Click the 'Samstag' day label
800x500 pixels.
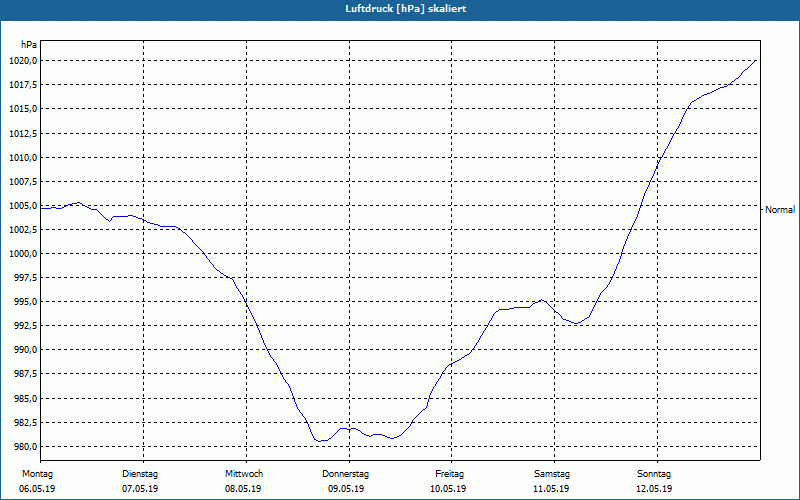point(552,474)
